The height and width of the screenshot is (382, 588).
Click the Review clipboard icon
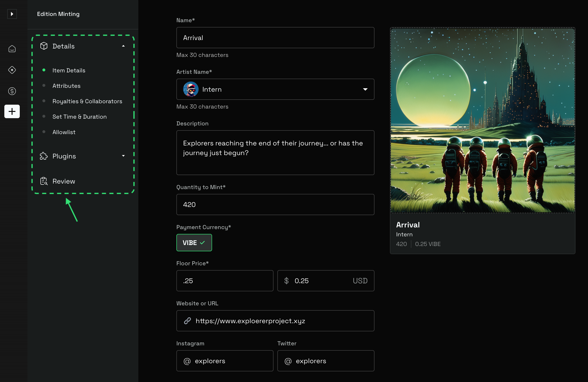point(44,181)
